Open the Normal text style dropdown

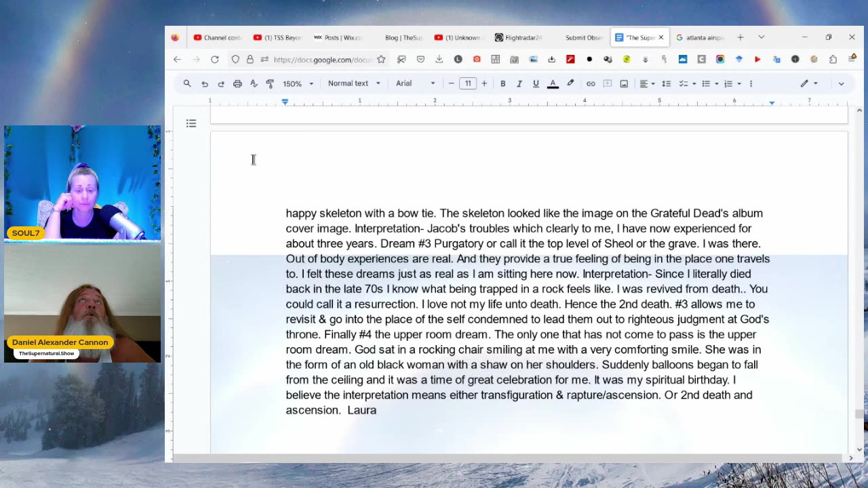click(x=354, y=83)
